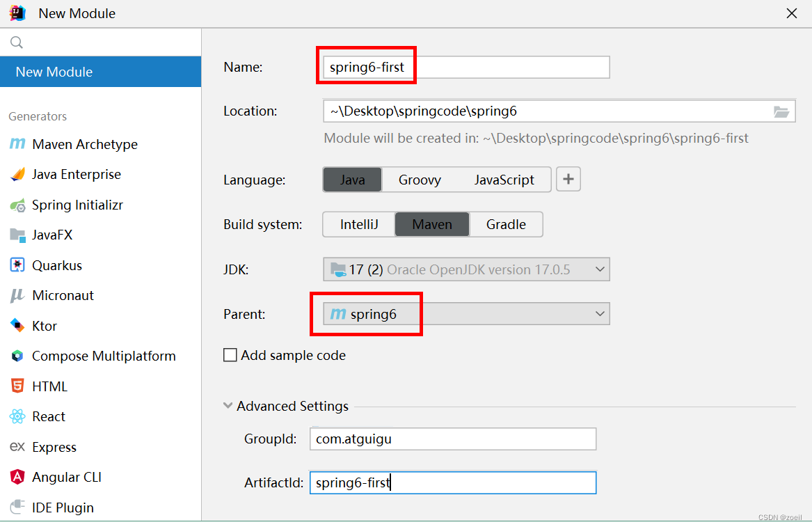This screenshot has height=527, width=812.
Task: Pick the JavaFX generator
Action: pyautogui.click(x=100, y=235)
